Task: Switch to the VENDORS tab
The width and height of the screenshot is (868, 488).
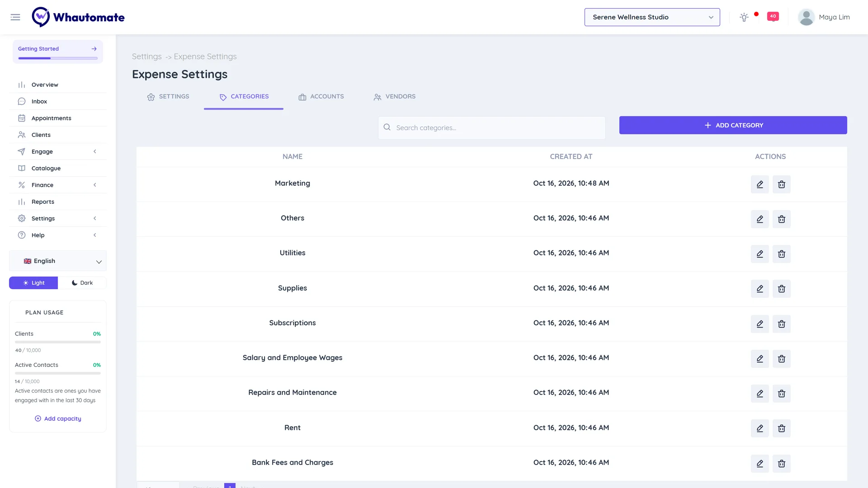Action: click(x=395, y=97)
